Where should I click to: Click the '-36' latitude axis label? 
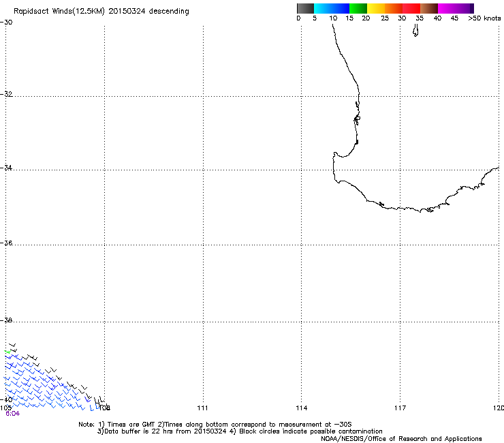6,243
